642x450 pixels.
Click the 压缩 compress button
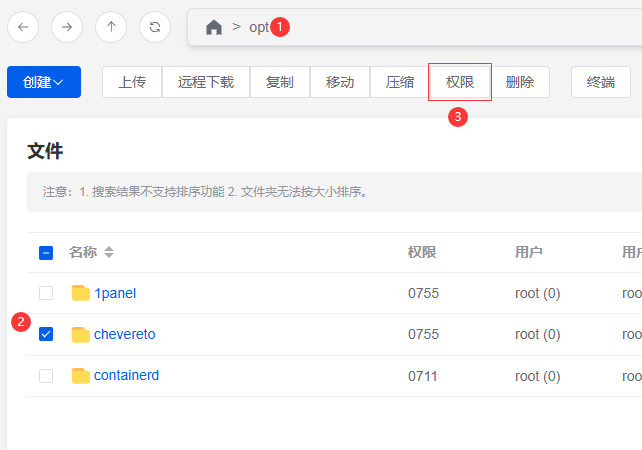click(x=400, y=82)
